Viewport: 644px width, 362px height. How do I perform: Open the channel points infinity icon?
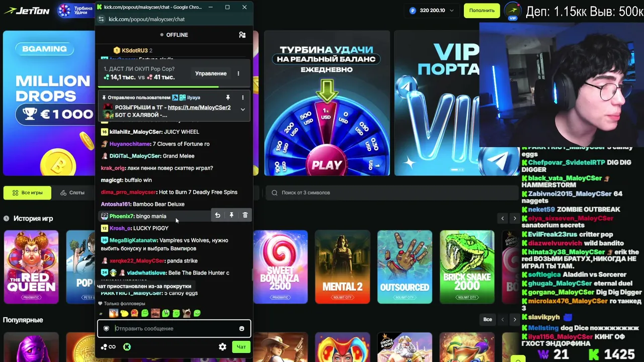click(x=108, y=347)
